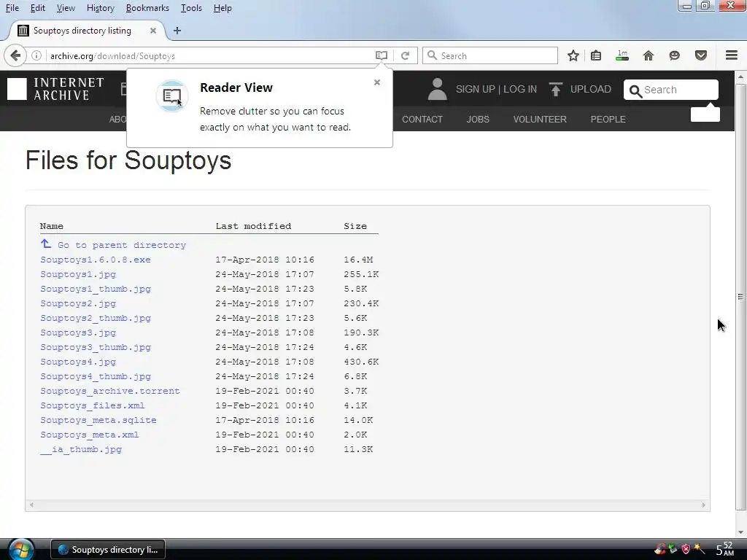Open the bookmarks list icon

pos(596,55)
